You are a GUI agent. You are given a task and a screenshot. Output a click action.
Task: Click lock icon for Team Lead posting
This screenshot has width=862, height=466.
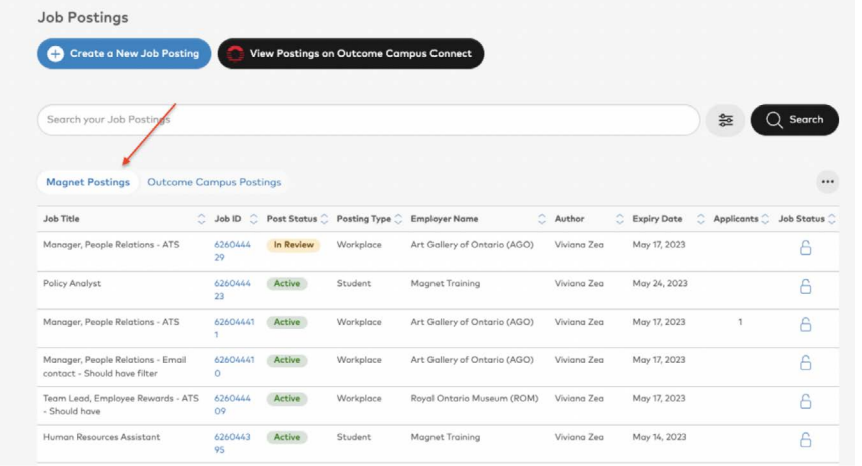coord(805,401)
